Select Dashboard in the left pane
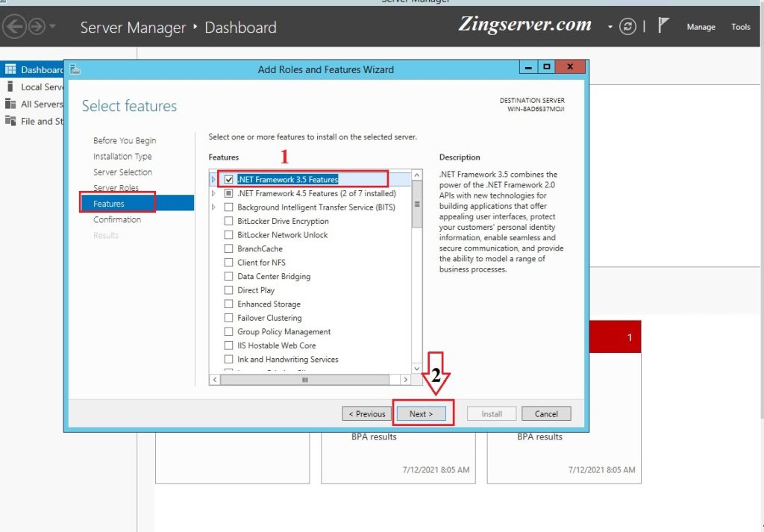Viewport: 764px width, 532px height. (x=32, y=69)
